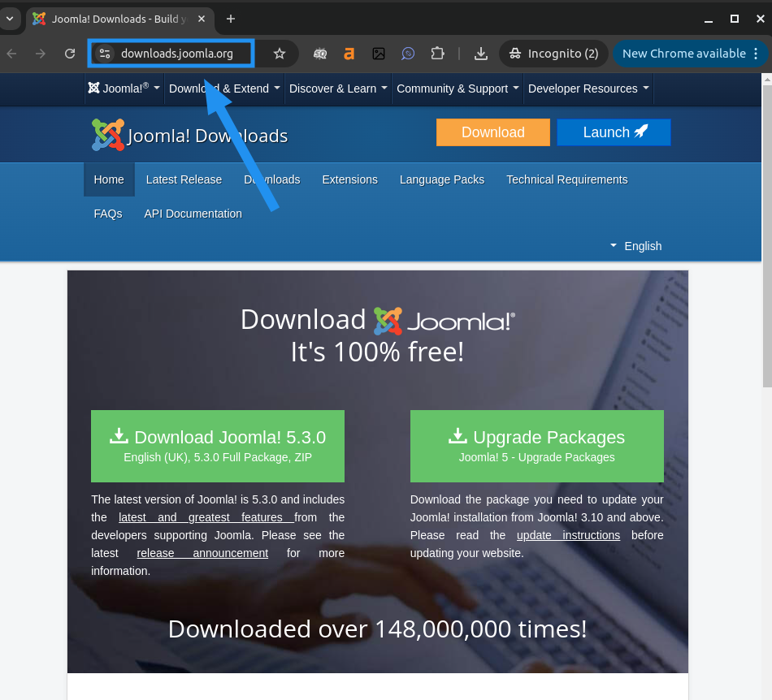Follow the 'release announcement' link
Image resolution: width=772 pixels, height=700 pixels.
point(202,553)
